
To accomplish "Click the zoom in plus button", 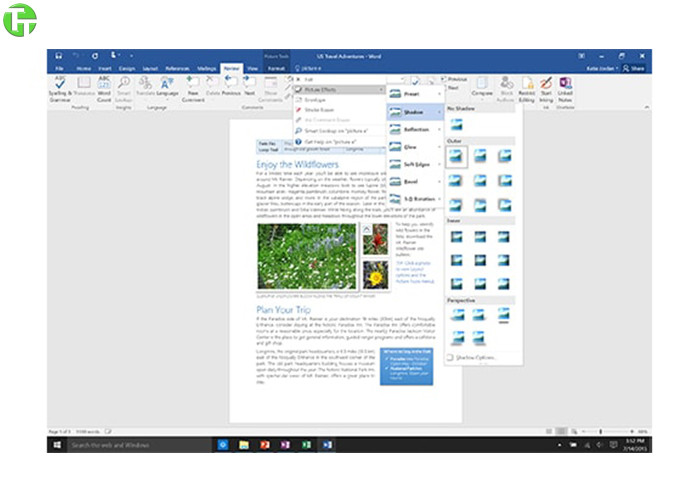I will pyautogui.click(x=632, y=431).
